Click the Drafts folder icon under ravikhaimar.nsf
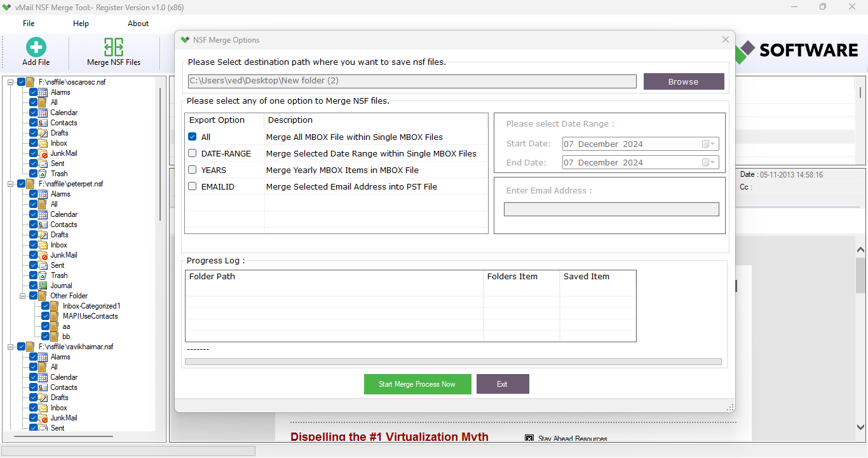 43,398
